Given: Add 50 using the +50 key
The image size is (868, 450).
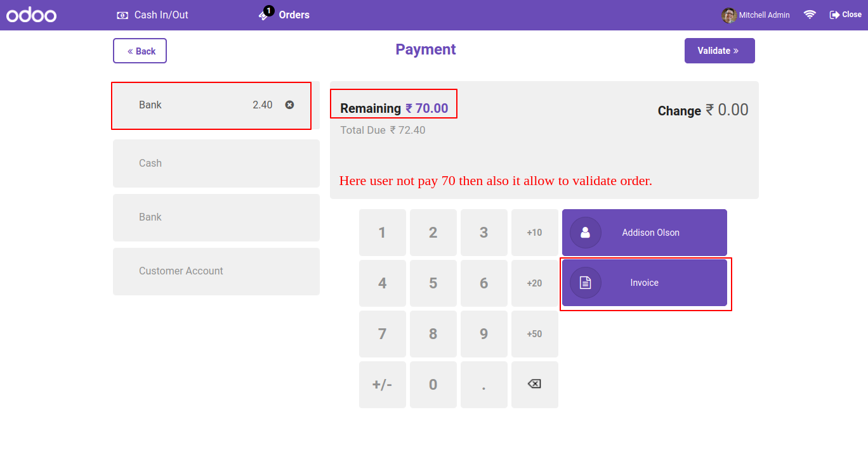Looking at the screenshot, I should point(534,334).
